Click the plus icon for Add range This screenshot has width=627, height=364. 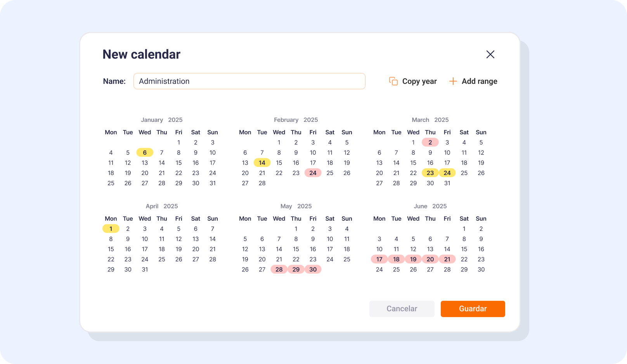[x=453, y=81]
